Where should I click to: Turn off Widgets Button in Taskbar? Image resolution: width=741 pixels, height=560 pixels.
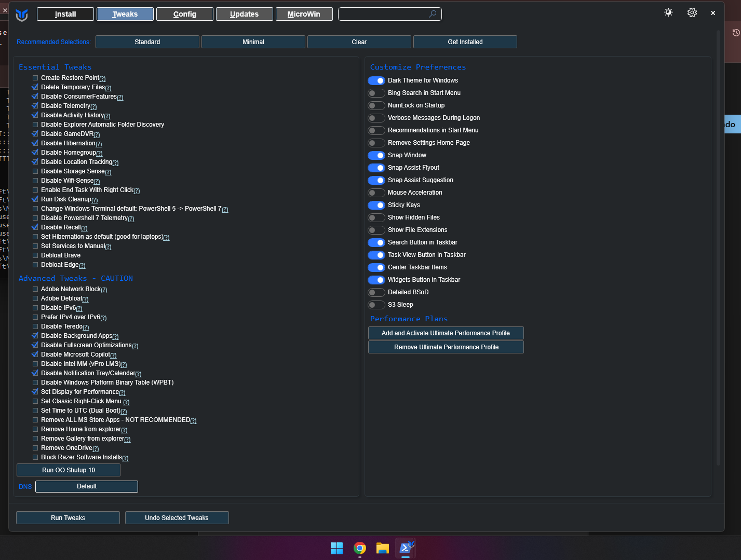click(376, 280)
